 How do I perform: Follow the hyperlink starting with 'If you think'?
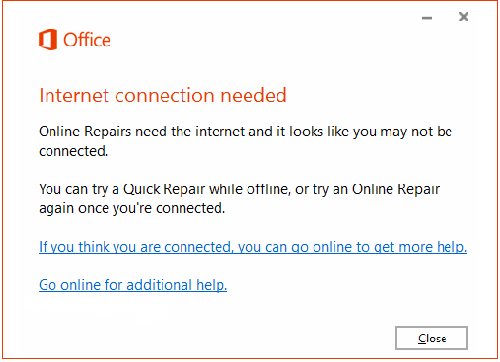click(253, 247)
